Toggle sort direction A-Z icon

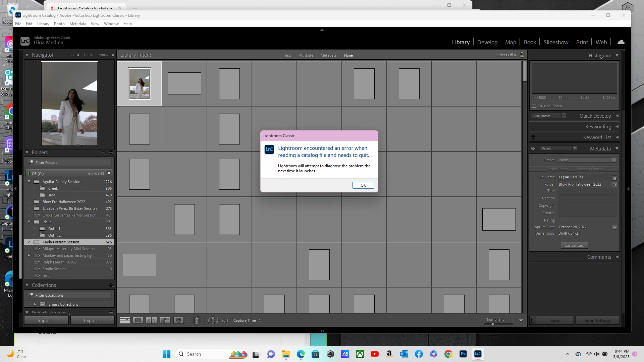(213, 320)
